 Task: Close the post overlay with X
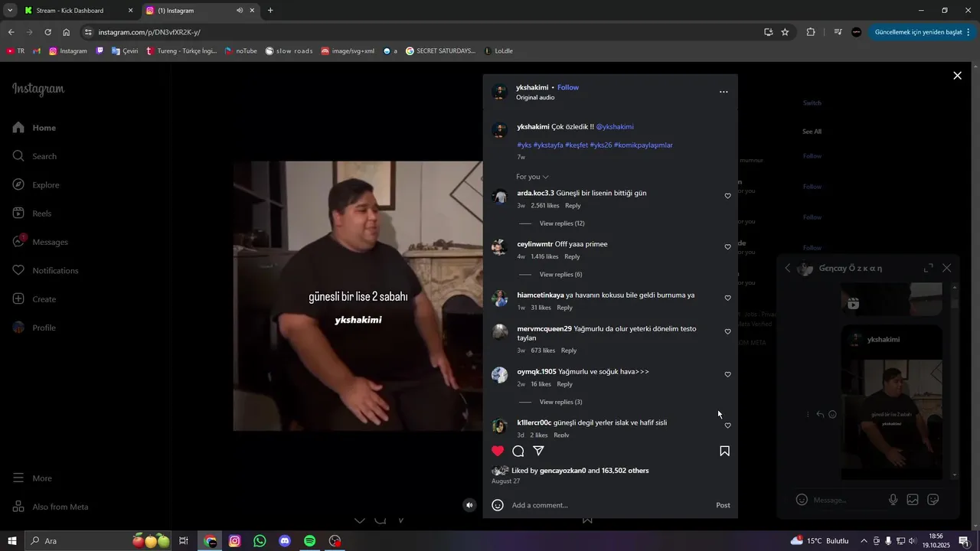tap(957, 75)
